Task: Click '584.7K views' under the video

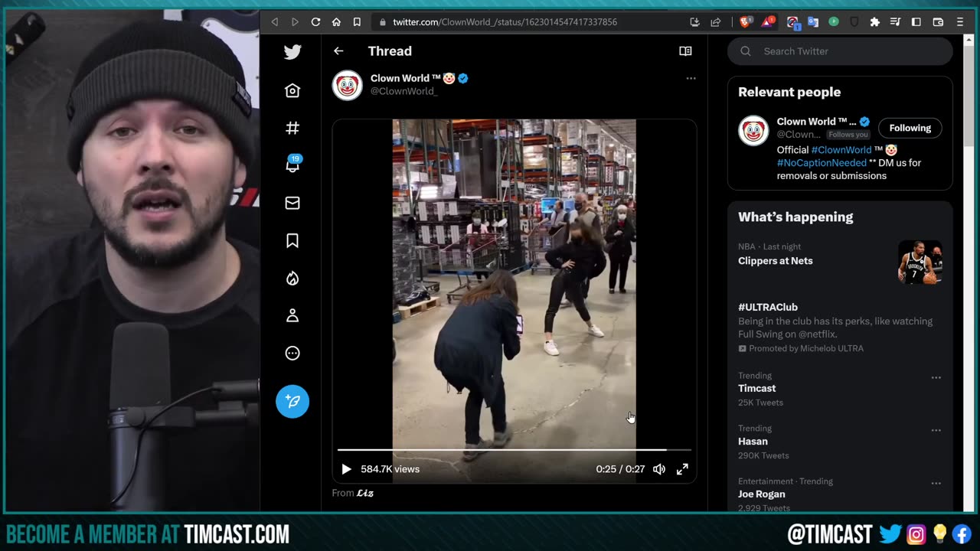Action: point(390,469)
